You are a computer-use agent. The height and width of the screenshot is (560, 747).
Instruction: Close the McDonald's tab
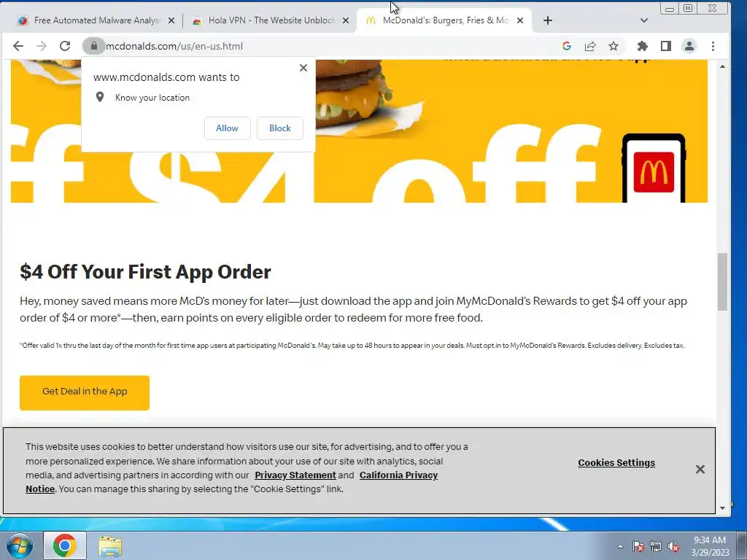pos(520,20)
